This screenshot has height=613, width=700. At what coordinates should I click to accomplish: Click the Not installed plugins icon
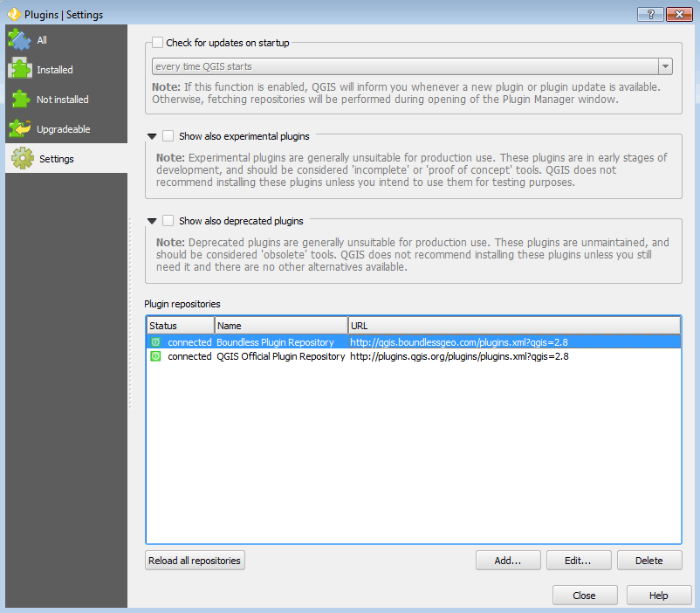pos(19,98)
